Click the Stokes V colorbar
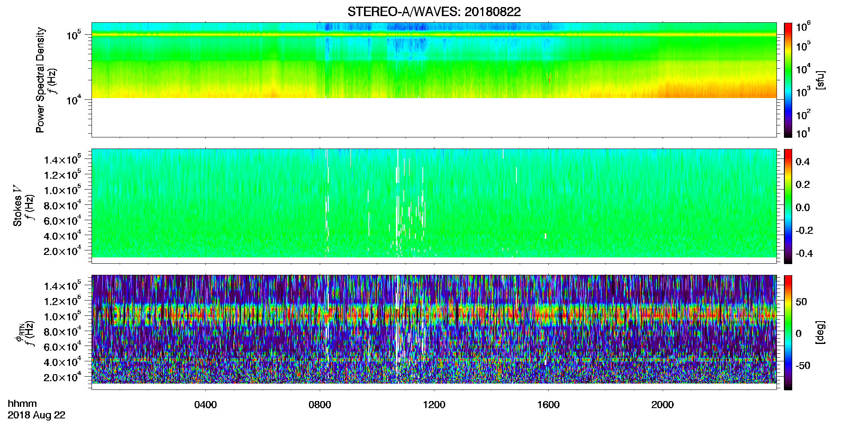Screen dimensions: 868x447 [788, 206]
